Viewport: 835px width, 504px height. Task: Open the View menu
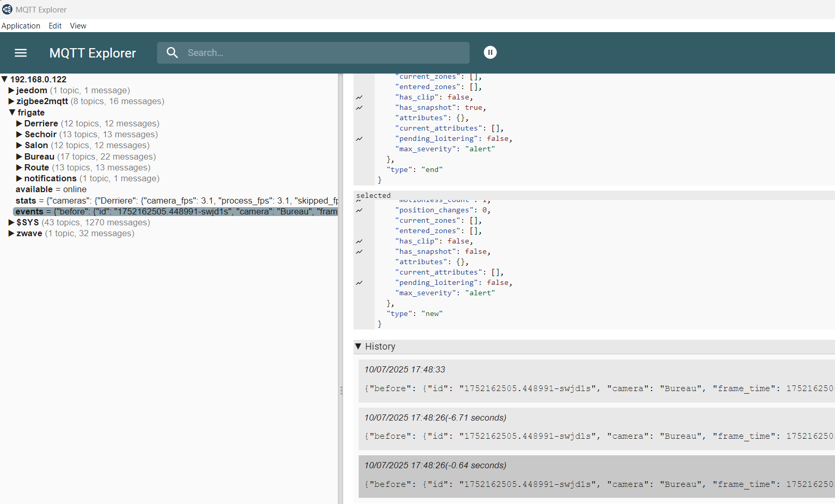coord(78,26)
